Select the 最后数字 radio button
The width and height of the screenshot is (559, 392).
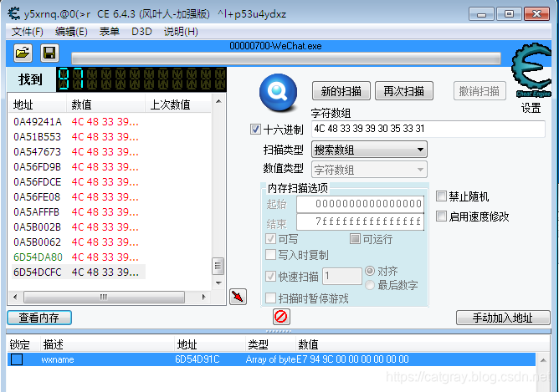click(370, 285)
